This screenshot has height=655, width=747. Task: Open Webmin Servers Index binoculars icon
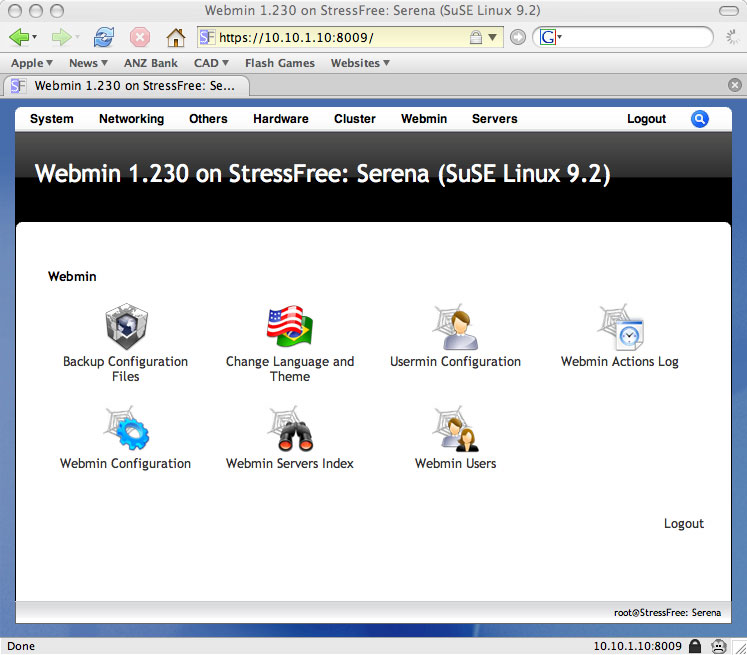pos(290,428)
